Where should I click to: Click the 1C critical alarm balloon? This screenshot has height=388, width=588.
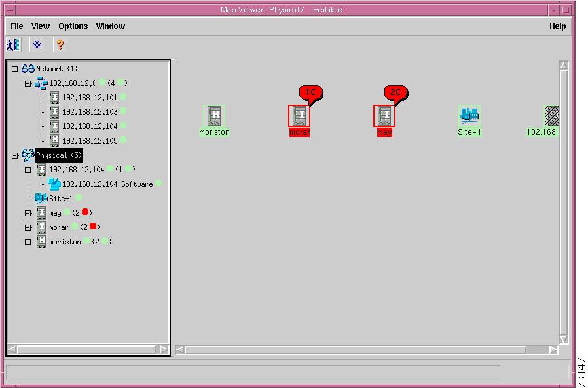[311, 92]
